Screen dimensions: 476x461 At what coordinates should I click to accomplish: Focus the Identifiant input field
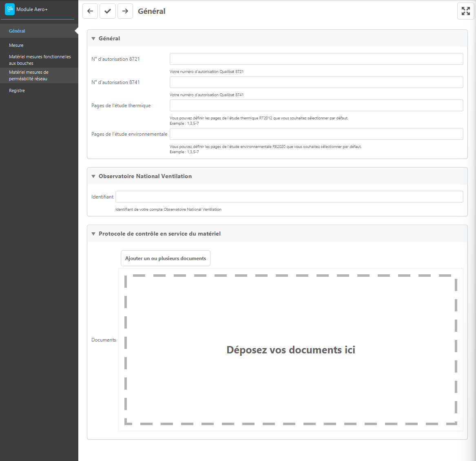[x=289, y=196]
